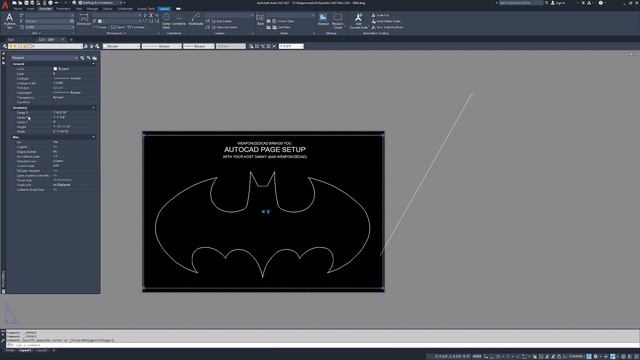The image size is (640, 360).
Task: Click new drawing tab plus button
Action: point(71,40)
